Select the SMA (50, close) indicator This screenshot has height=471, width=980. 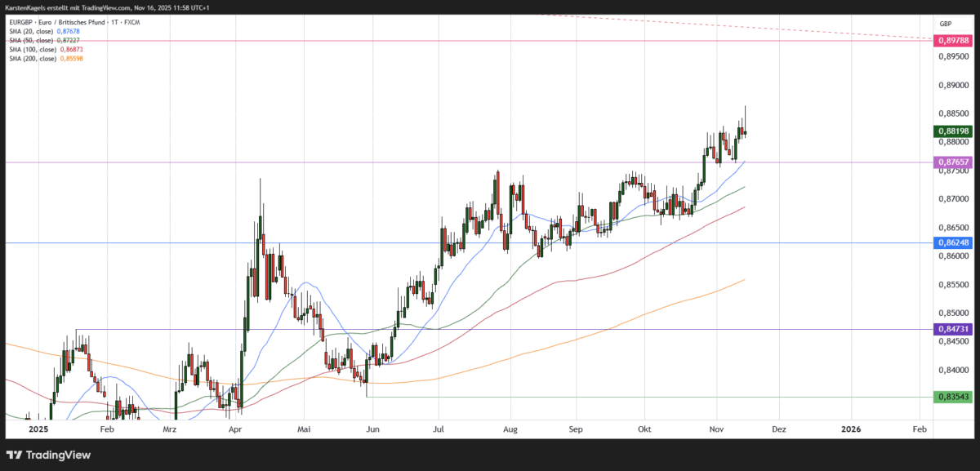[33, 40]
